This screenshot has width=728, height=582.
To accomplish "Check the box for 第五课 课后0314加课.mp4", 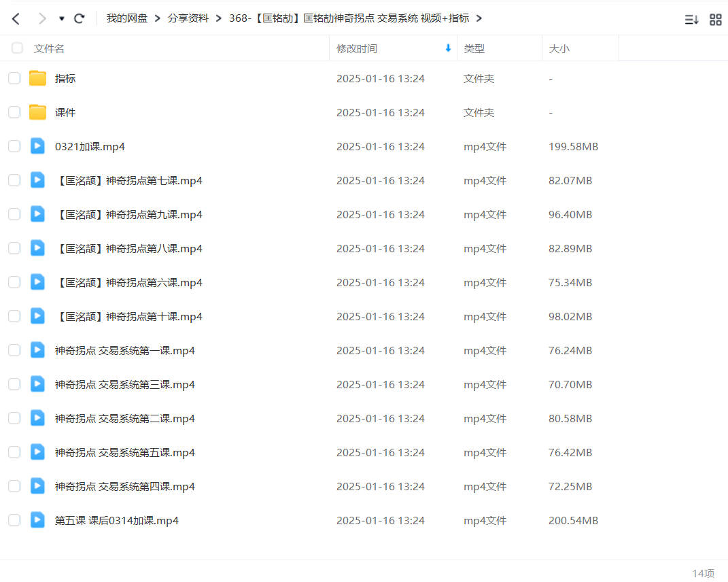I will coord(14,519).
